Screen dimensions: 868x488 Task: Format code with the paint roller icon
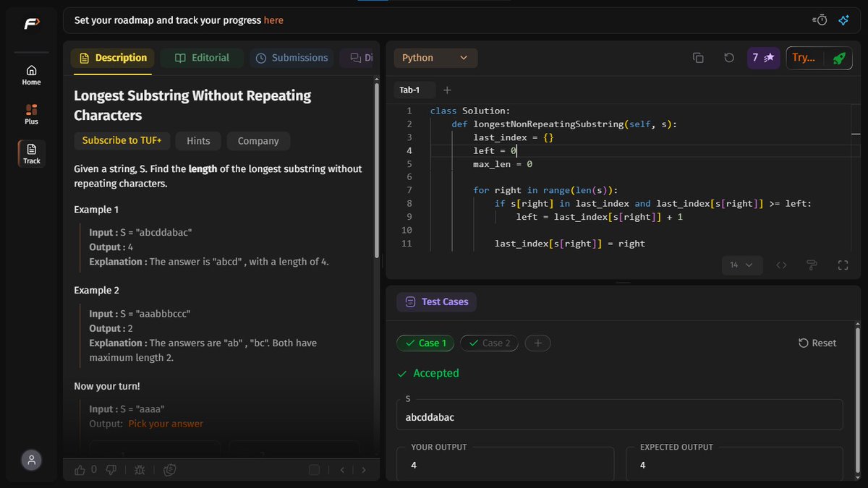click(x=812, y=265)
